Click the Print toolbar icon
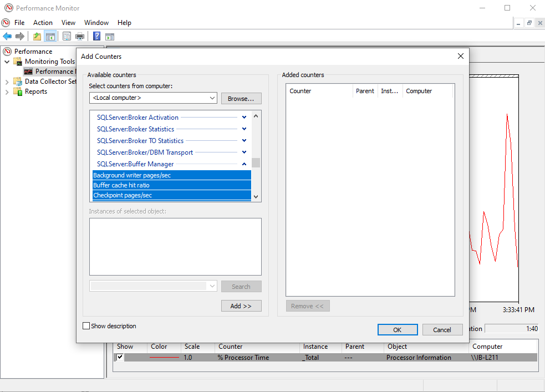Screen dimensions: 545x392 click(80, 36)
